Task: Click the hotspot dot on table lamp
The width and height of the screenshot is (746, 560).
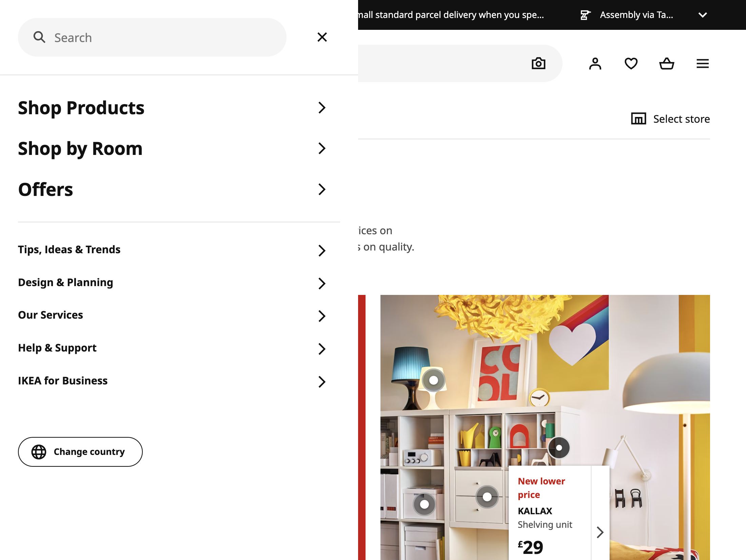Action: [x=433, y=380]
